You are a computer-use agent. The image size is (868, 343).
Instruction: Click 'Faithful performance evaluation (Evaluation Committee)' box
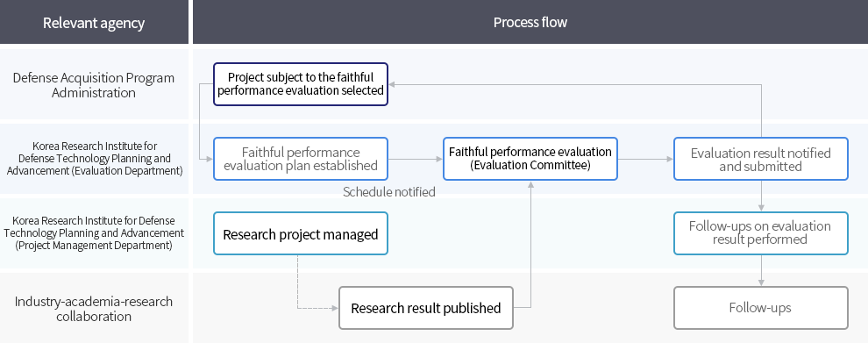[530, 159]
